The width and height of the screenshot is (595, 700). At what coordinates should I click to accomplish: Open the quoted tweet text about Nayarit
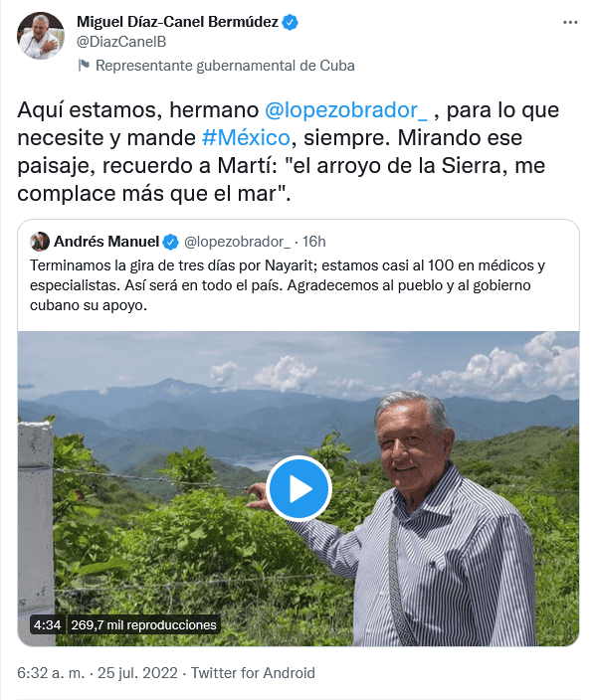[288, 285]
